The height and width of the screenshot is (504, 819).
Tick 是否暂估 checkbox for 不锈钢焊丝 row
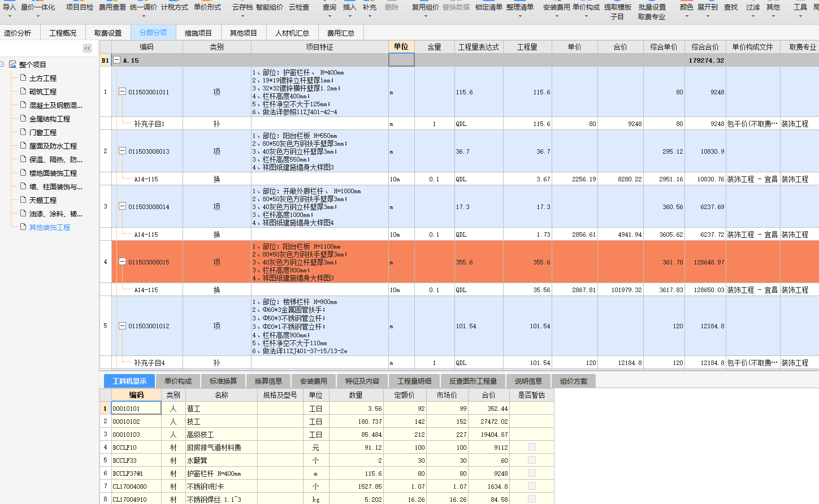tap(532, 499)
